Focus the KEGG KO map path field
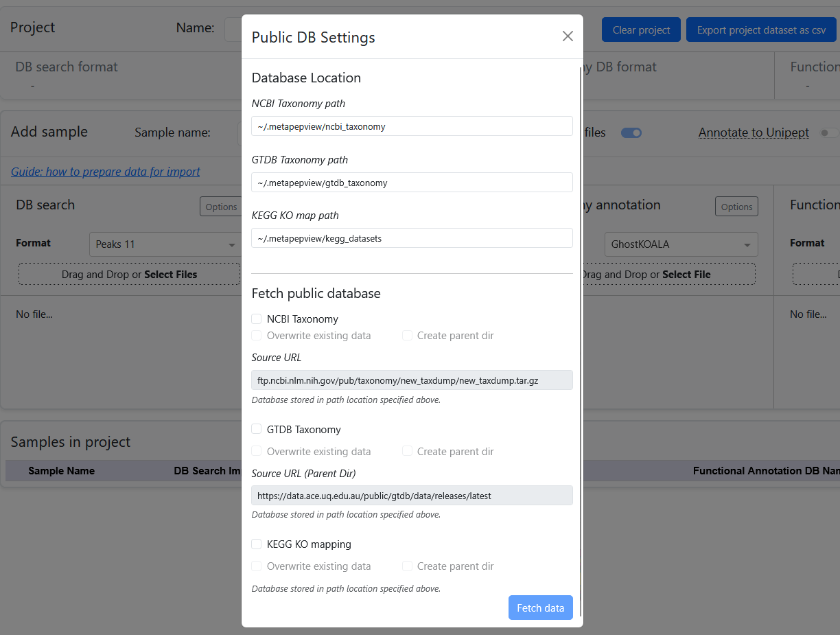The width and height of the screenshot is (840, 635). 412,238
